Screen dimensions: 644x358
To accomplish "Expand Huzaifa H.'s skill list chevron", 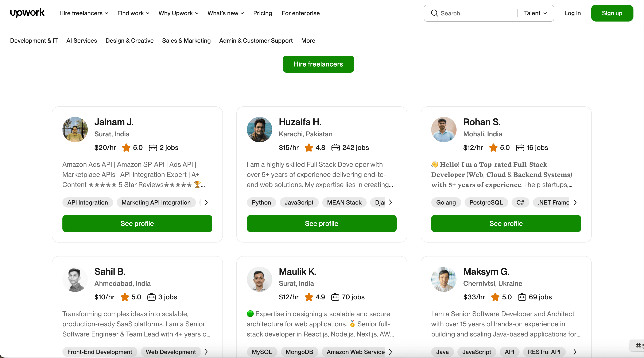I will [391, 202].
